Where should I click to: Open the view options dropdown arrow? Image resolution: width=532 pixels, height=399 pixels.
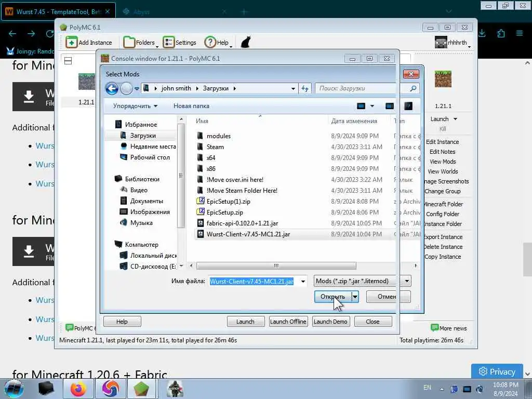tap(372, 106)
